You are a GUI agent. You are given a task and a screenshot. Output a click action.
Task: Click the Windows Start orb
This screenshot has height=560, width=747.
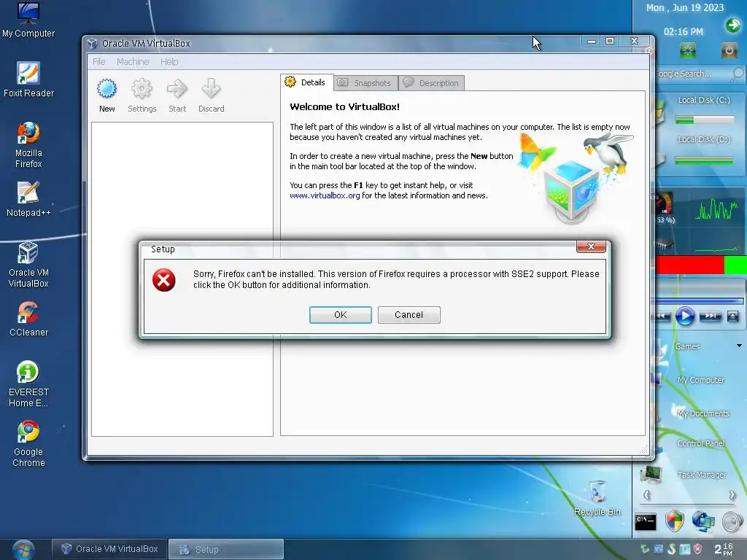click(23, 550)
